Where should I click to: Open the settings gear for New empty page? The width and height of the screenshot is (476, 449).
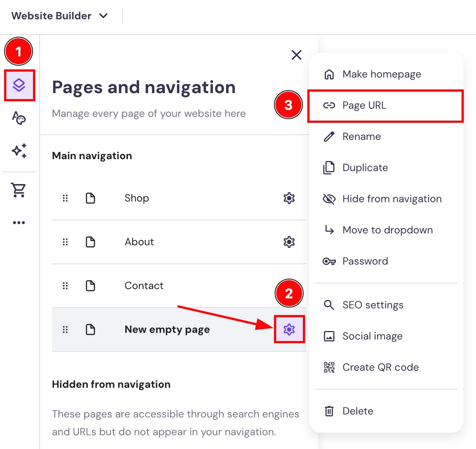click(289, 329)
